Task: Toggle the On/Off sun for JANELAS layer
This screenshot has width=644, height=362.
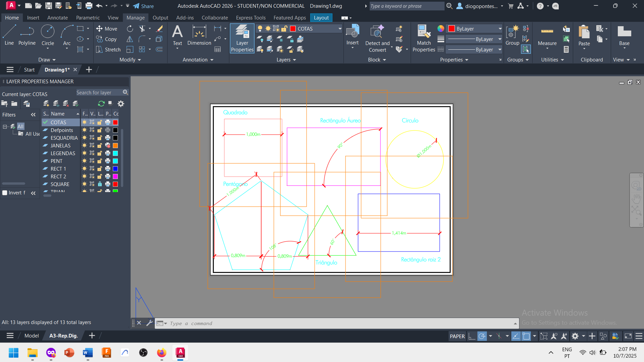Action: pos(84,145)
